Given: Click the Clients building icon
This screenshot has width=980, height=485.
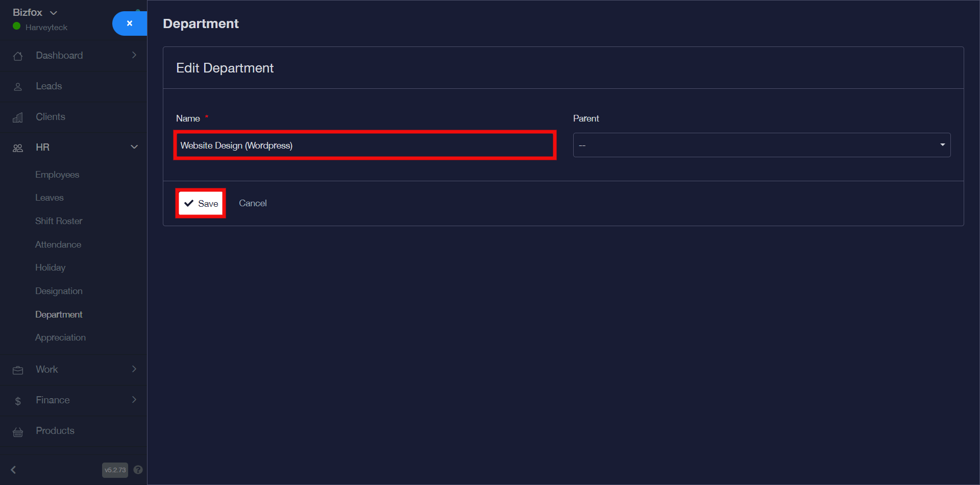Looking at the screenshot, I should [x=18, y=118].
